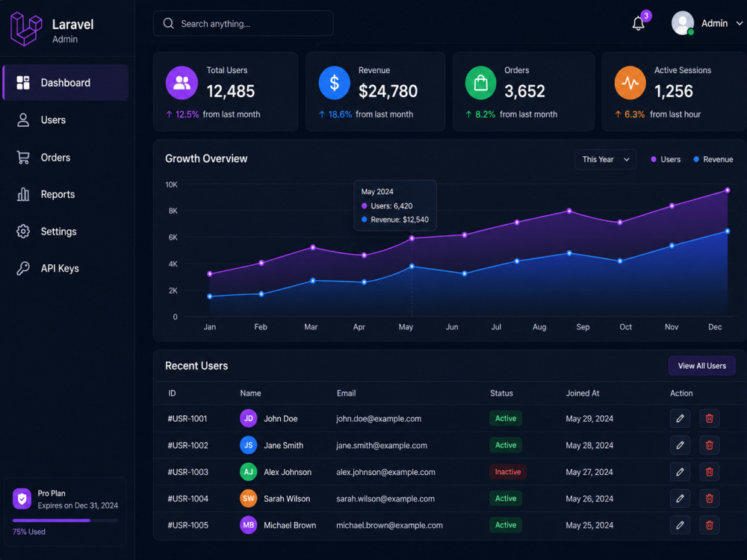Click the search anything input field
Viewport: 747px width, 560px height.
pos(244,23)
